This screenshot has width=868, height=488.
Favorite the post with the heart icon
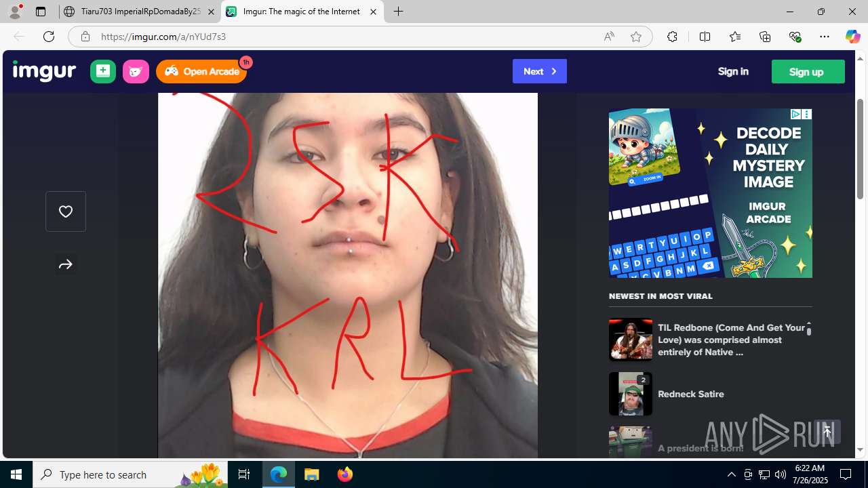tap(66, 211)
